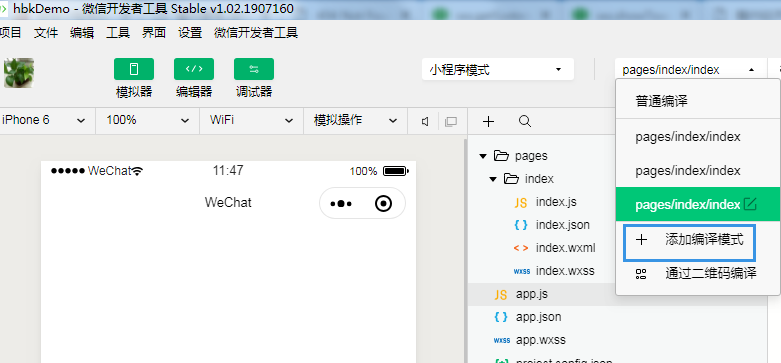
Task: Select first pages/index/index entry below 普通编译
Action: [698, 136]
